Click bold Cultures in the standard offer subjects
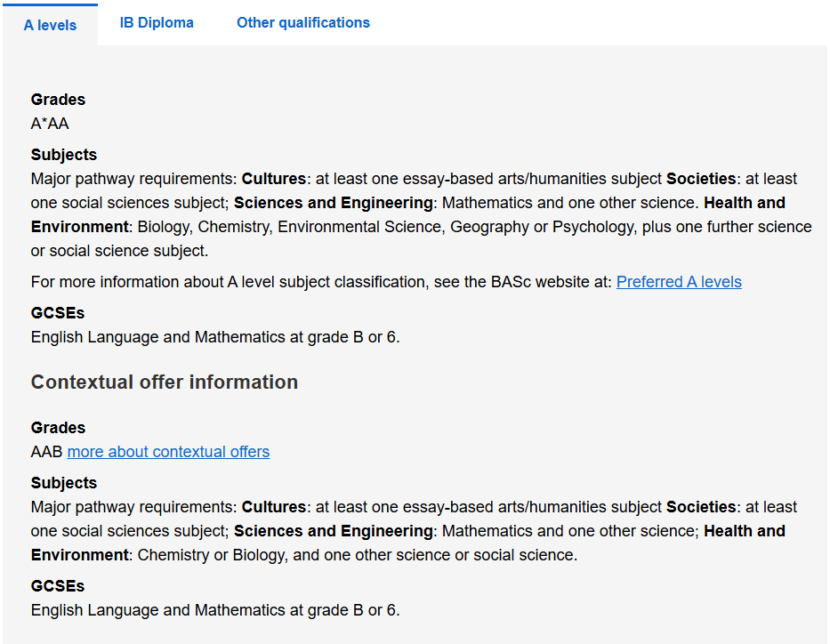 tap(274, 179)
